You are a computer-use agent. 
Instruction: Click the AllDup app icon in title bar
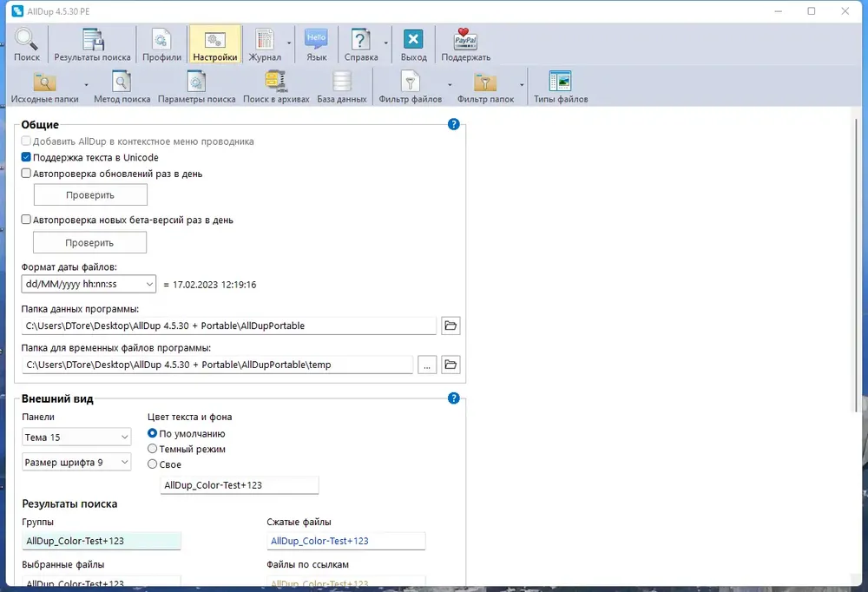[17, 11]
